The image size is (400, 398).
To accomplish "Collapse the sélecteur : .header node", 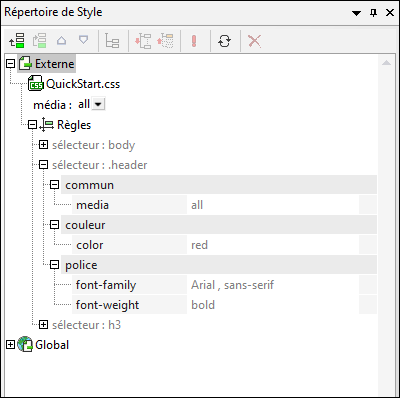I will click(x=43, y=164).
